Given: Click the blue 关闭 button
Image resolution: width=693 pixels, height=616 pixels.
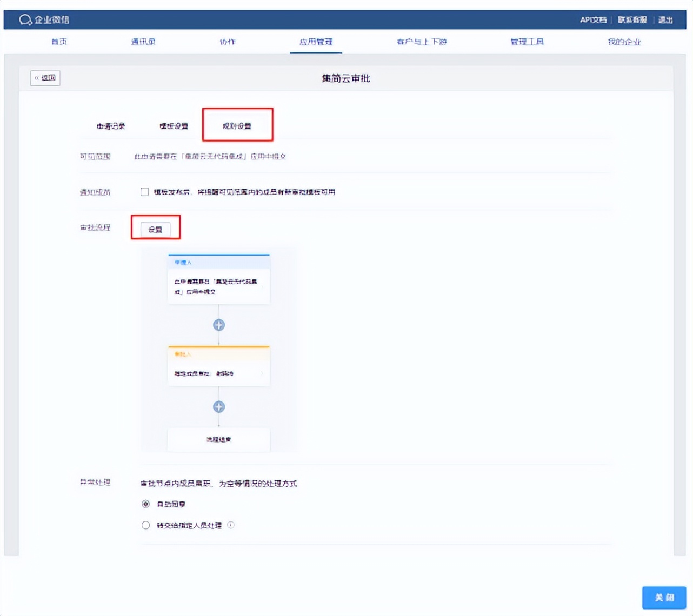Looking at the screenshot, I should [x=664, y=598].
